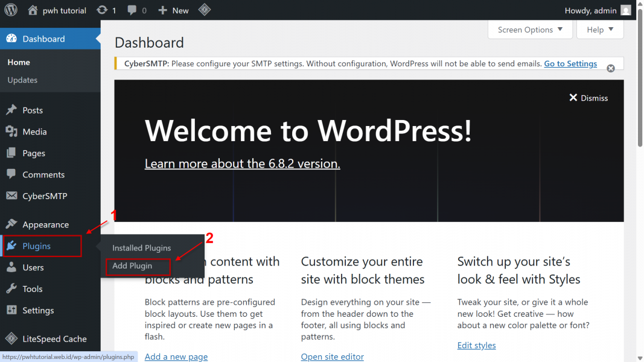Click the Edit styles link
644x362 pixels.
(476, 345)
